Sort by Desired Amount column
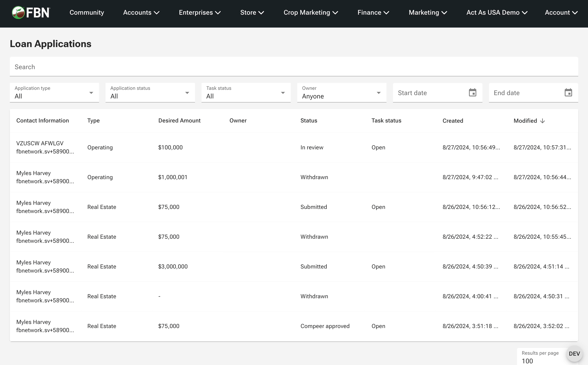The width and height of the screenshot is (588, 365). coord(179,121)
